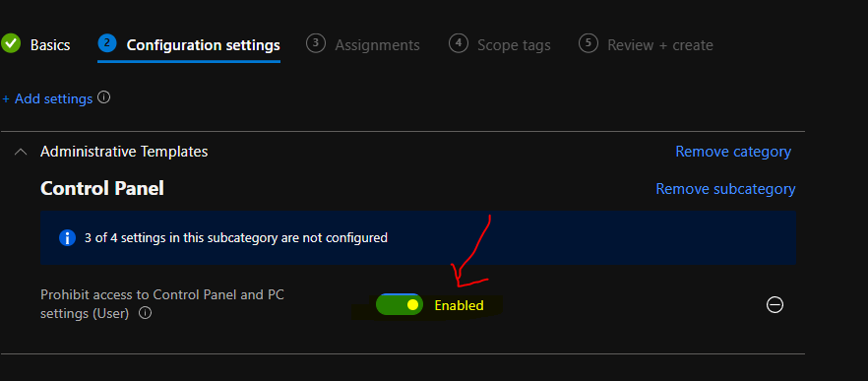Click the step 4 Scope tags circle icon
Image resolution: width=868 pixels, height=381 pixels.
pos(459,43)
